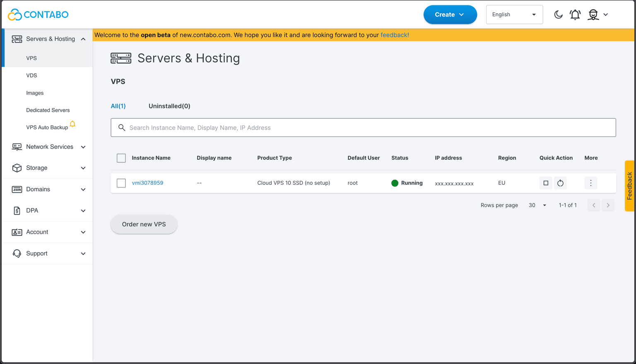Restart the VPS with the circular arrow icon
636x364 pixels.
click(560, 183)
